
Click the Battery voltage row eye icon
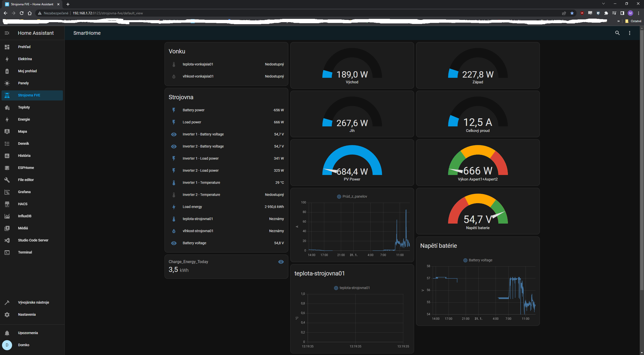tap(174, 243)
